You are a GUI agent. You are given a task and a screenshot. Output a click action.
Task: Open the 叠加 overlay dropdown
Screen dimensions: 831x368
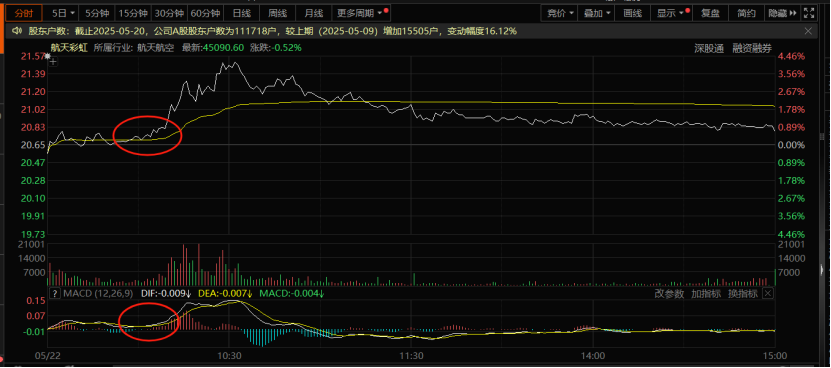point(597,13)
